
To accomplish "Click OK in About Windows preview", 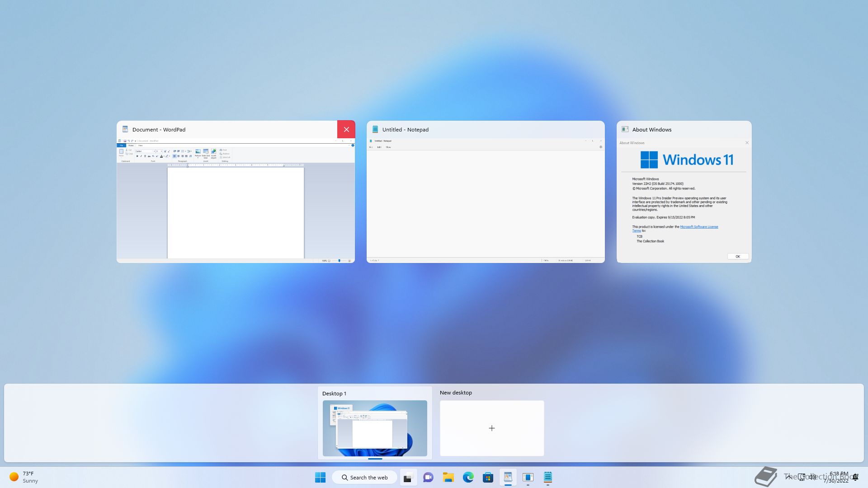I will (x=738, y=256).
